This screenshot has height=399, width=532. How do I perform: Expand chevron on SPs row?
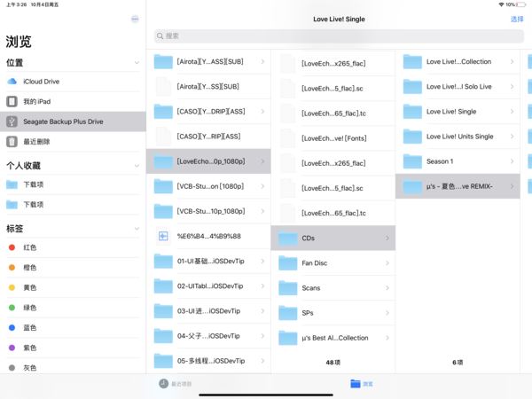(x=387, y=313)
